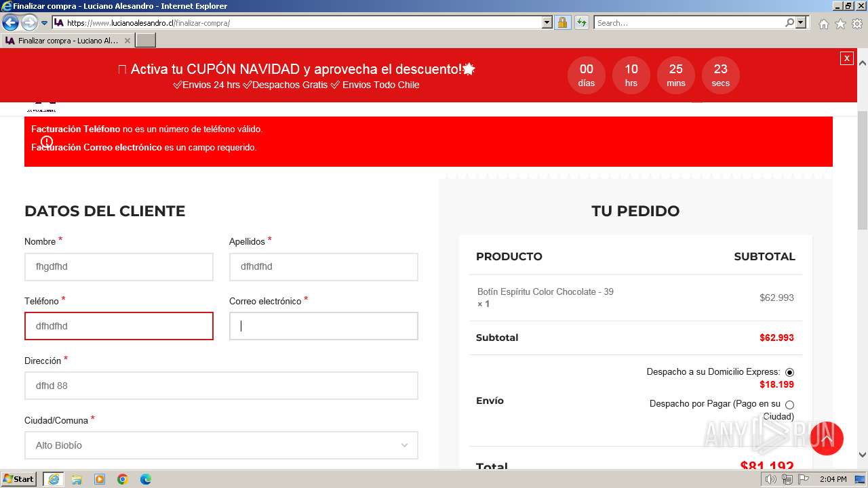The image size is (868, 488).
Task: Click the 10 hrs countdown circle
Action: [x=631, y=75]
